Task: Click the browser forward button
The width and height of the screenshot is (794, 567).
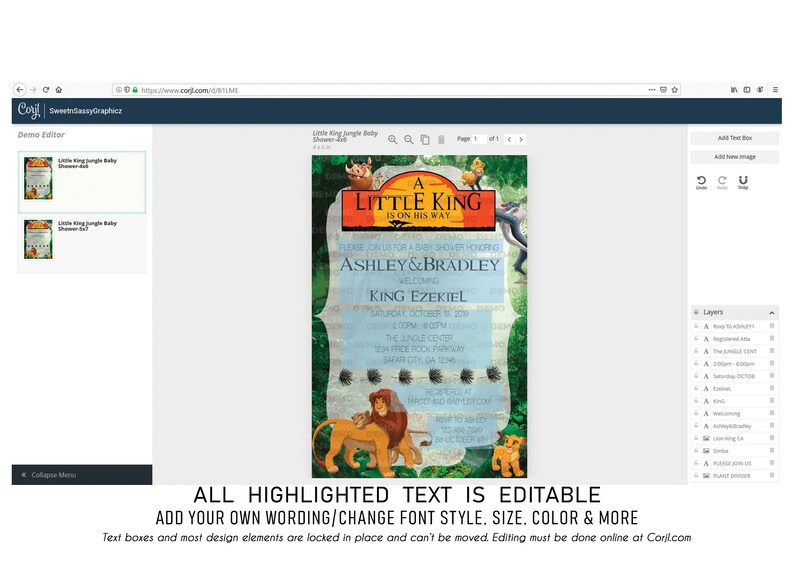Action: click(33, 90)
